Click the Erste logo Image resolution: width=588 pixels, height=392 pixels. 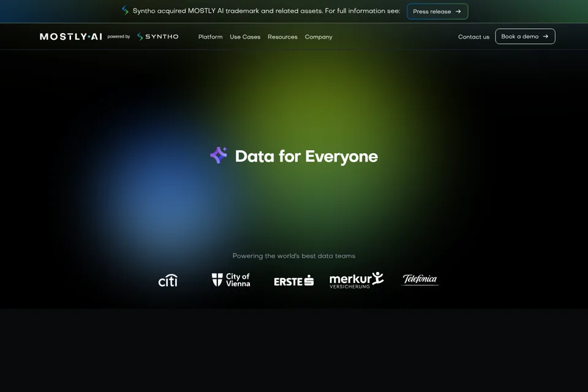[x=293, y=281]
